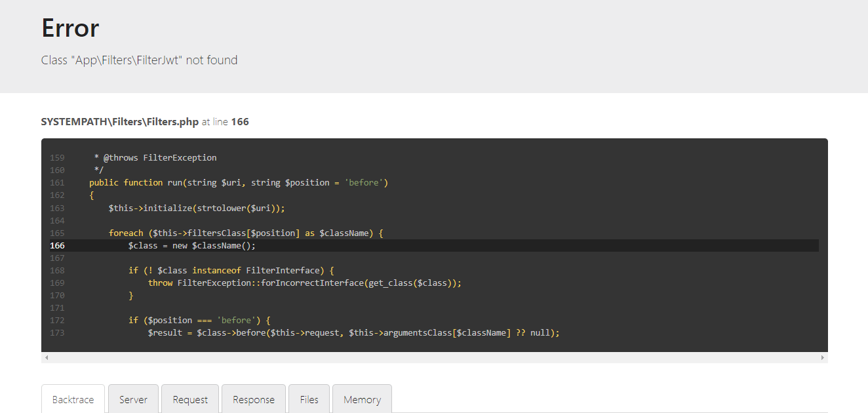
Task: Click highlighted line number 166
Action: tap(57, 245)
